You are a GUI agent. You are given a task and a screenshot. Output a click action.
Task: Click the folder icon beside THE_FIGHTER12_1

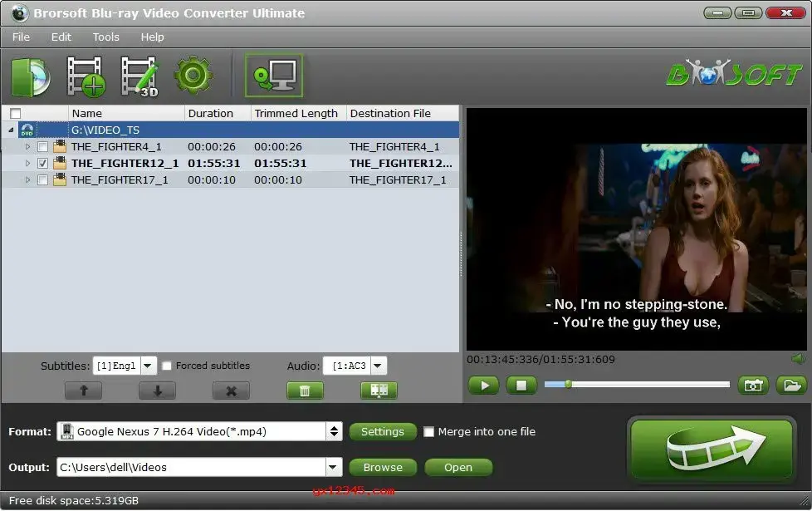tap(60, 163)
